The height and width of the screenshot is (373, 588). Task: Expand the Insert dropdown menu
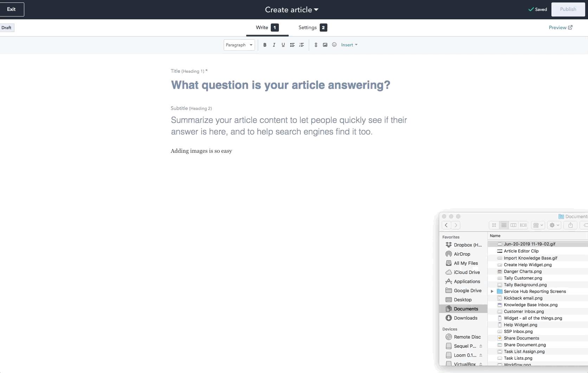pyautogui.click(x=349, y=45)
